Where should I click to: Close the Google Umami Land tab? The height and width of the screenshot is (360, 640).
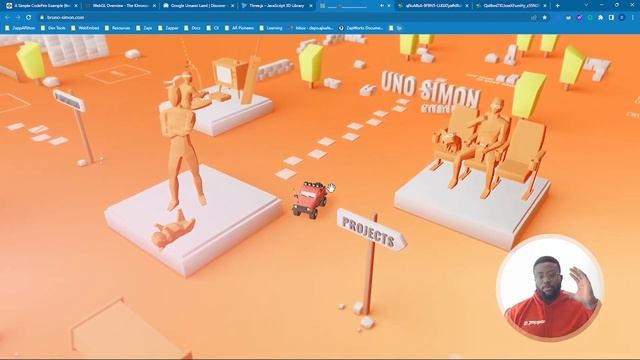[233, 6]
